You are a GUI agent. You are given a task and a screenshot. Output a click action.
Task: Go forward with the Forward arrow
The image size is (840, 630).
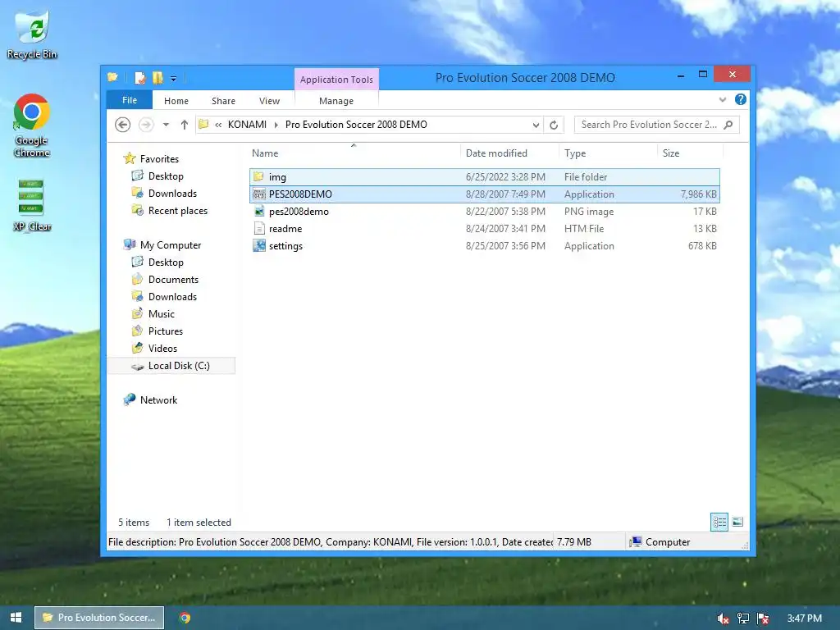click(146, 125)
